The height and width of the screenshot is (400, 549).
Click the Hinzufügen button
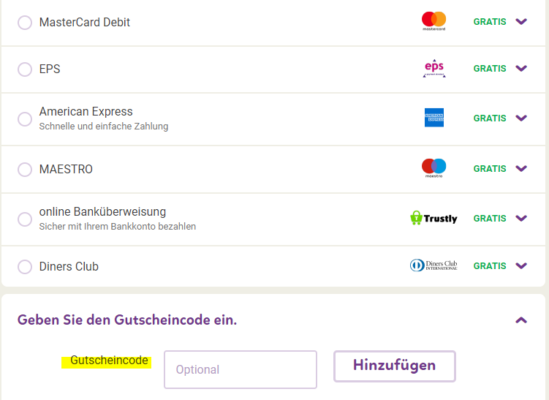pos(395,366)
